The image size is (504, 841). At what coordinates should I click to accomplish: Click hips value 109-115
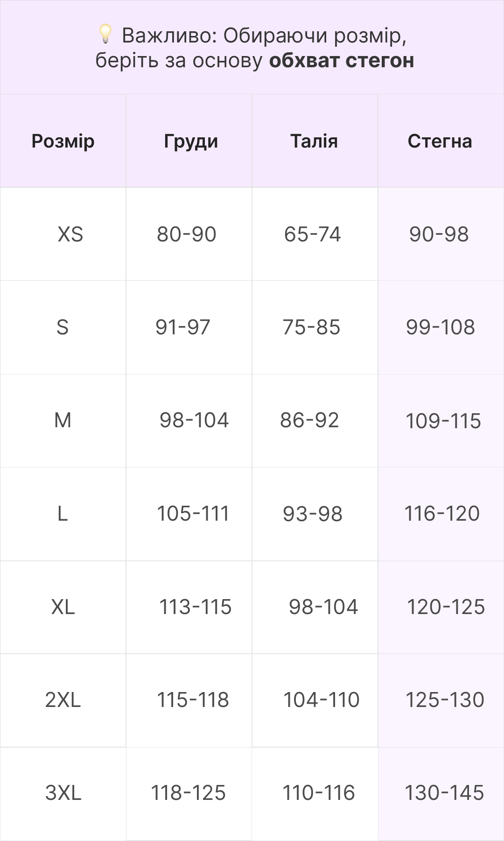pyautogui.click(x=443, y=421)
